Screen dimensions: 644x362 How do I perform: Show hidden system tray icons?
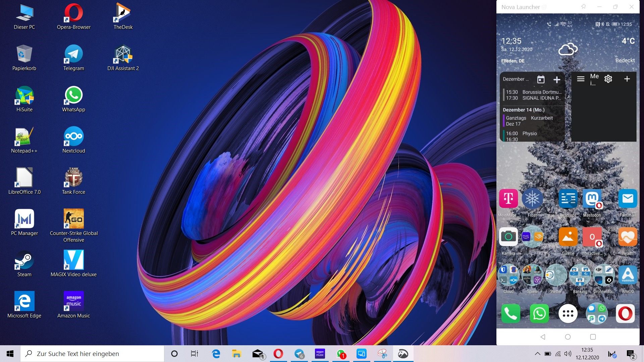pos(537,354)
